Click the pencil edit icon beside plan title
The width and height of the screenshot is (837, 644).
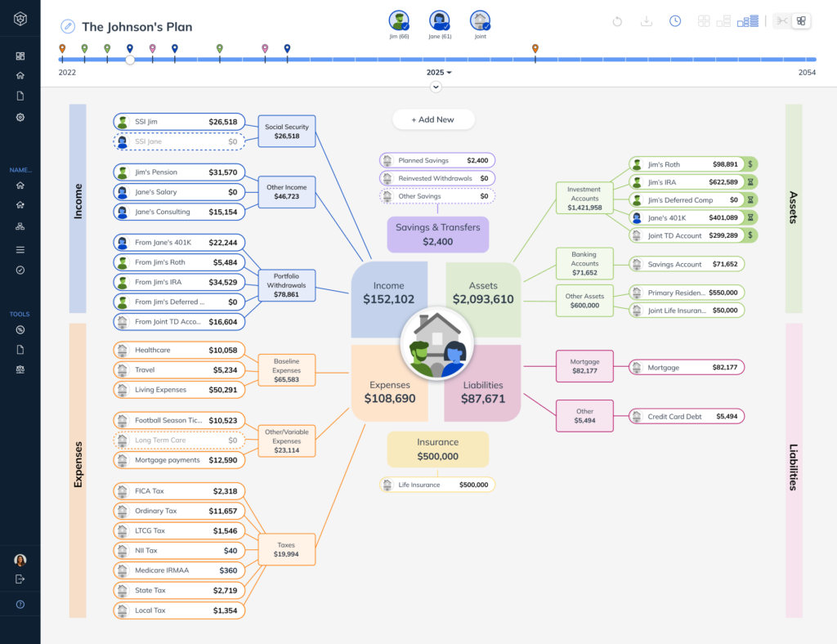click(x=68, y=26)
